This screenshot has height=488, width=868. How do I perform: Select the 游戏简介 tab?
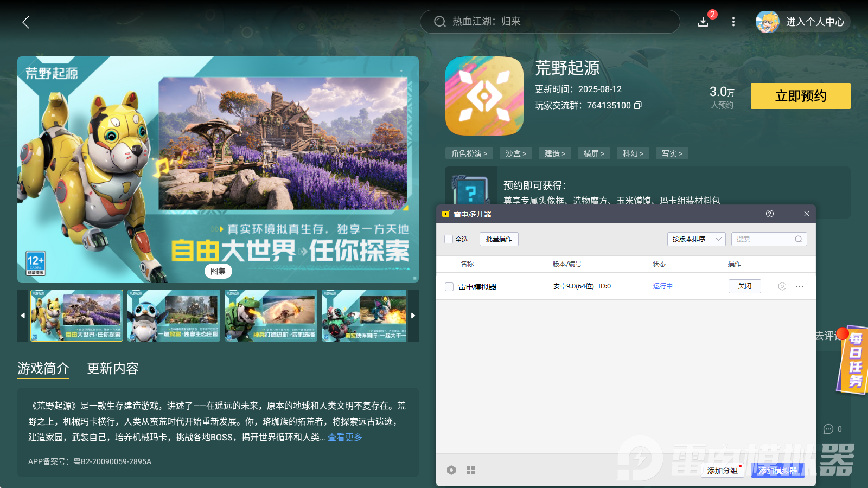[43, 369]
